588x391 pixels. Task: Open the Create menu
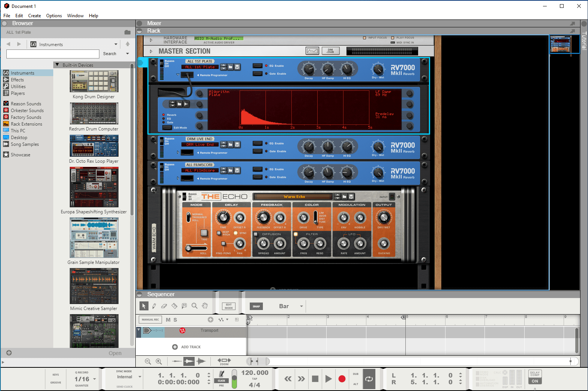tap(34, 16)
